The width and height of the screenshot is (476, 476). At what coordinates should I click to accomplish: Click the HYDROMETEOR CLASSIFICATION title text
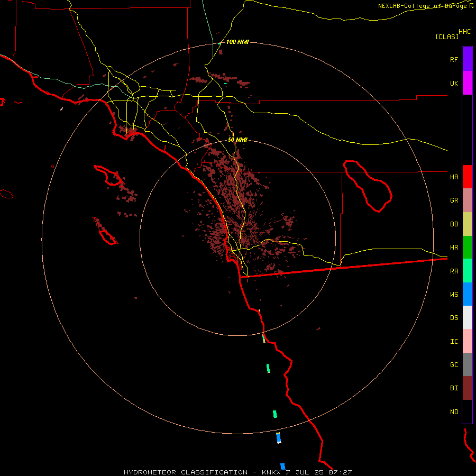pos(186,472)
